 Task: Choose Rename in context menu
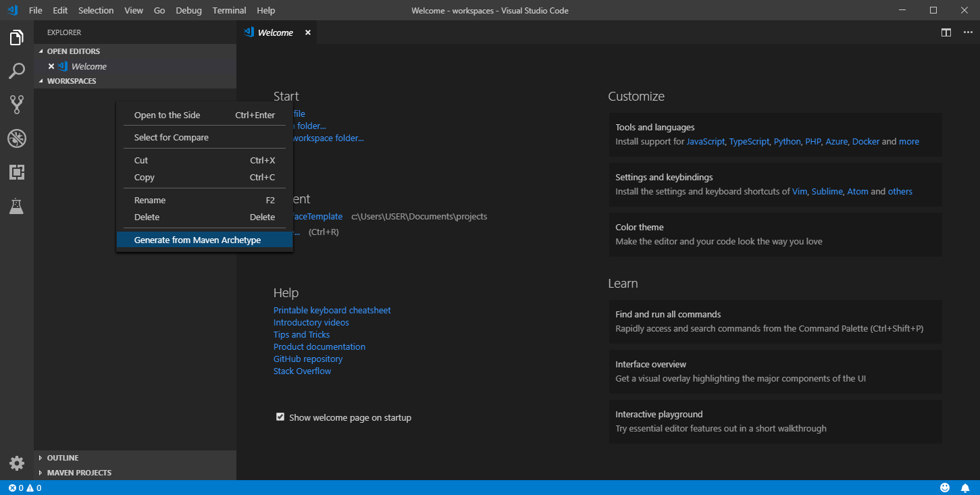coord(205,200)
